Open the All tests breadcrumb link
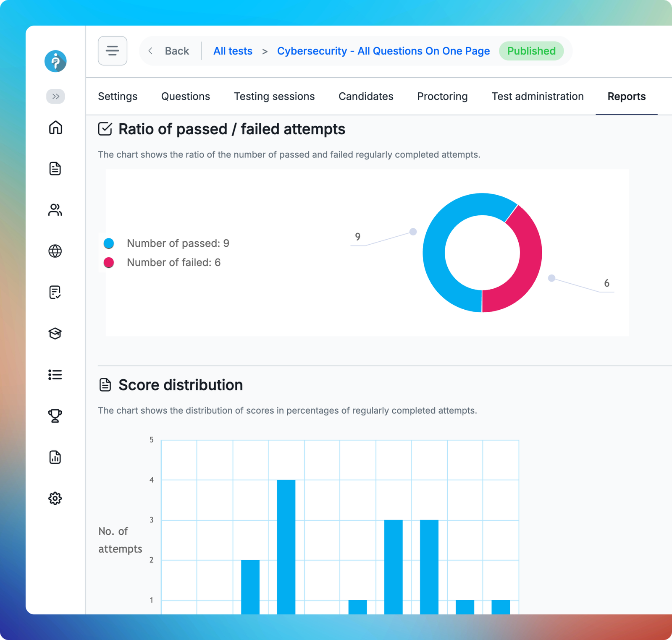 pos(233,51)
